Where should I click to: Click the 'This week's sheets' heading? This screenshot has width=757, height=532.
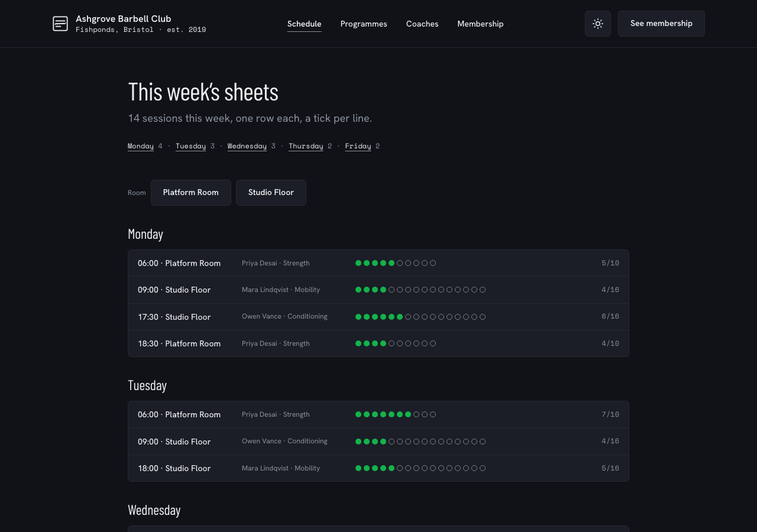[203, 92]
